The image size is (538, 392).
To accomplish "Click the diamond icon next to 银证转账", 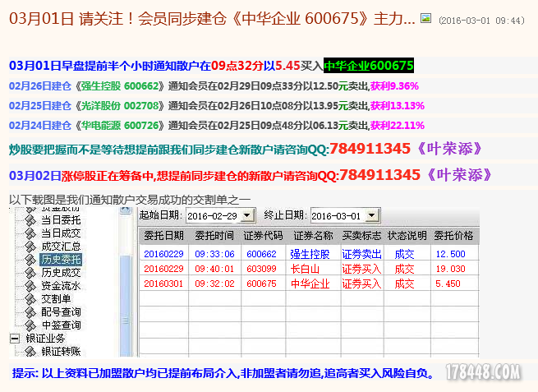I will (30, 352).
